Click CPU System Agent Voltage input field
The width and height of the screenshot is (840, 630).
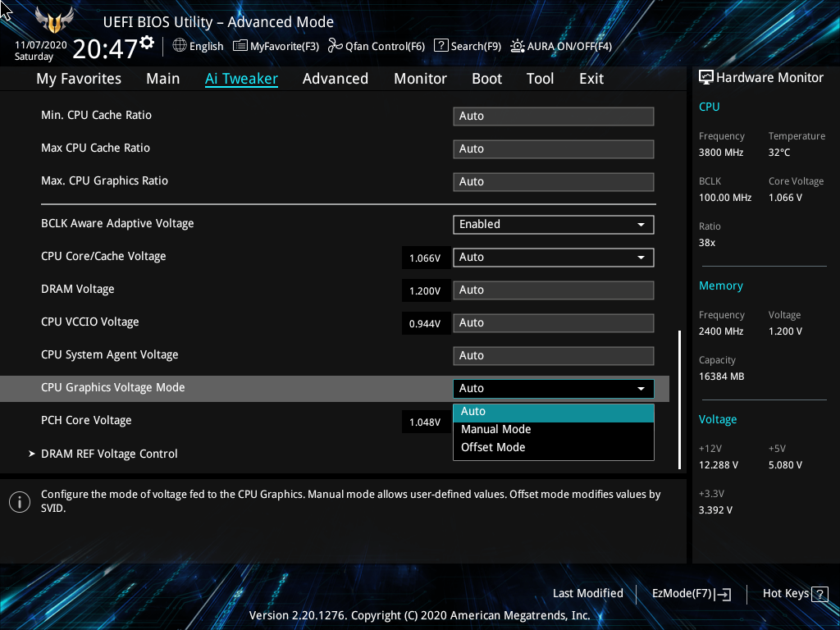click(x=554, y=356)
